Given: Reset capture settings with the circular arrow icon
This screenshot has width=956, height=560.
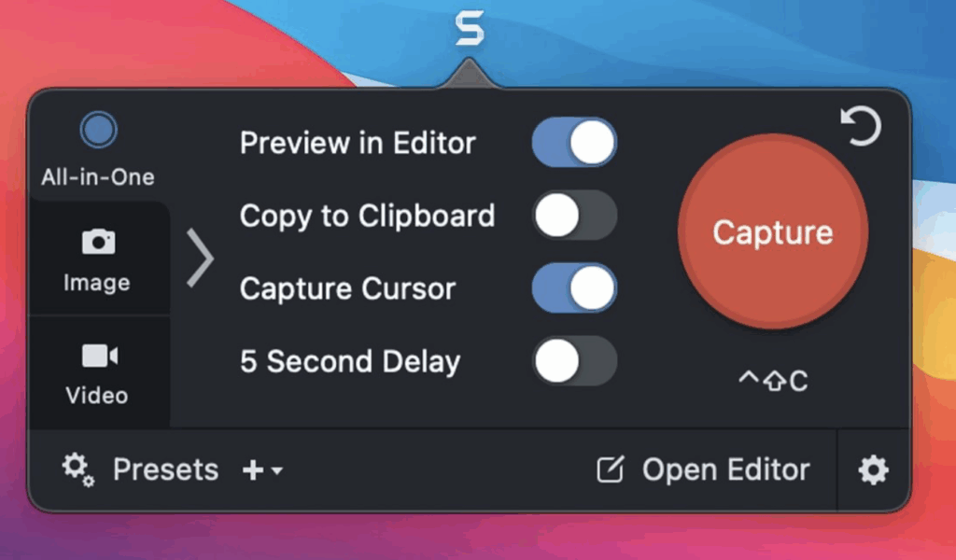Looking at the screenshot, I should [860, 126].
